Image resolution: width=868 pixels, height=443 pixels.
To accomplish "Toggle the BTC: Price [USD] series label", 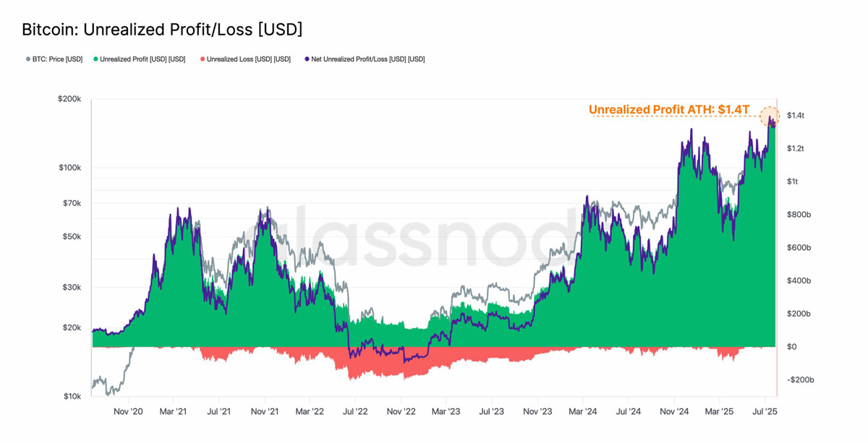I will (x=57, y=59).
